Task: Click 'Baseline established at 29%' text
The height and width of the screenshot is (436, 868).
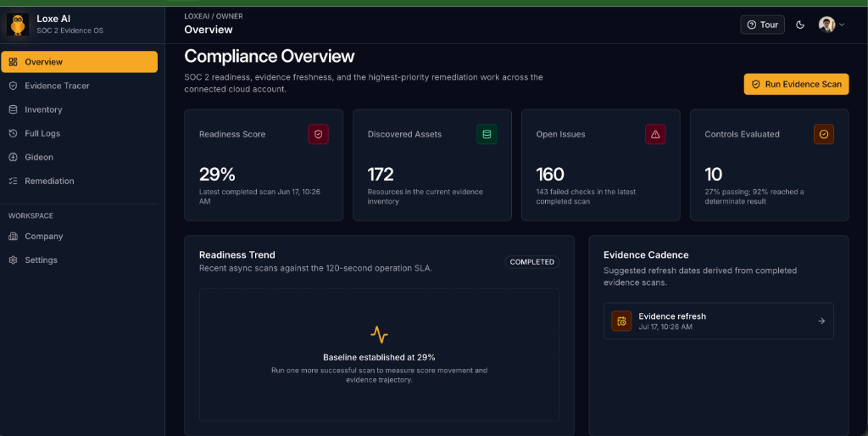Action: tap(379, 357)
